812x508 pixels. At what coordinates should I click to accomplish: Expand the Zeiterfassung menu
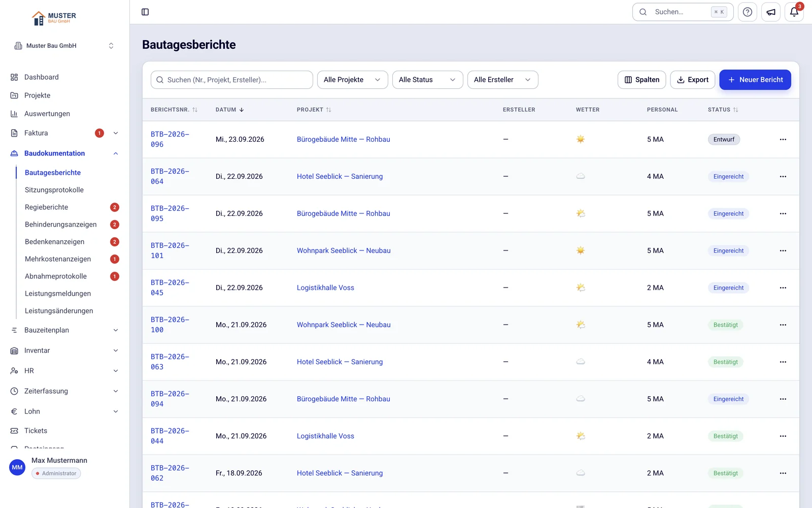[116, 391]
